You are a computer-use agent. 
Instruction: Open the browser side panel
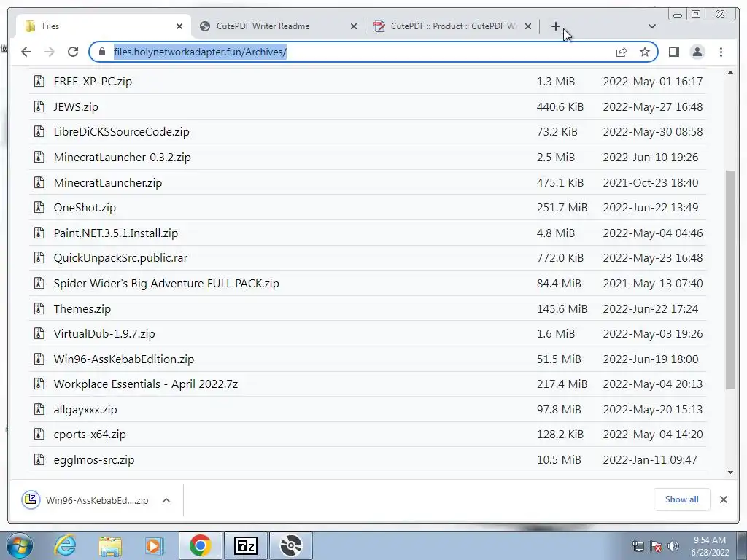pos(673,52)
